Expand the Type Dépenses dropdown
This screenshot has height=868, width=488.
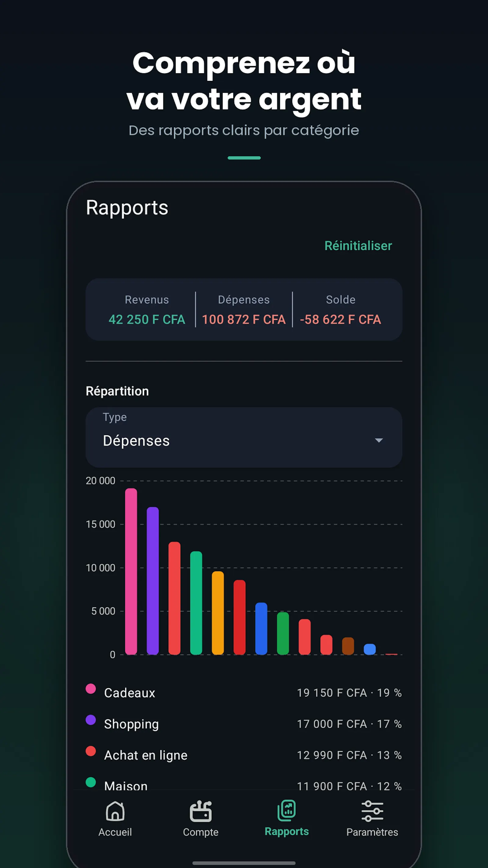[244, 437]
